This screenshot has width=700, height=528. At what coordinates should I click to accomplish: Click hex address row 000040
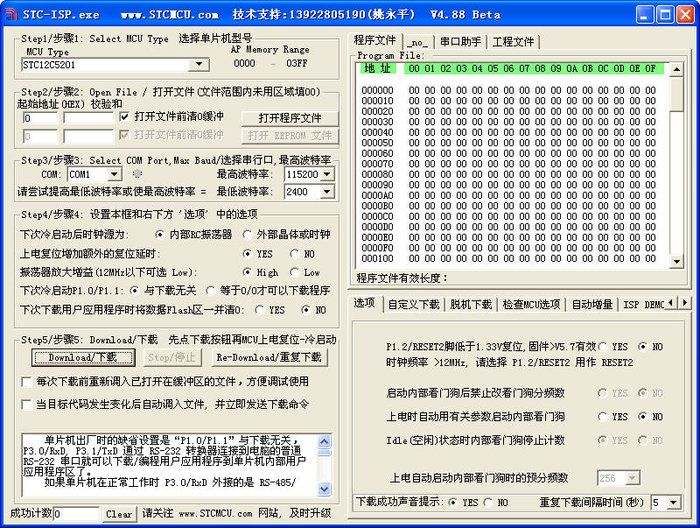[377, 133]
